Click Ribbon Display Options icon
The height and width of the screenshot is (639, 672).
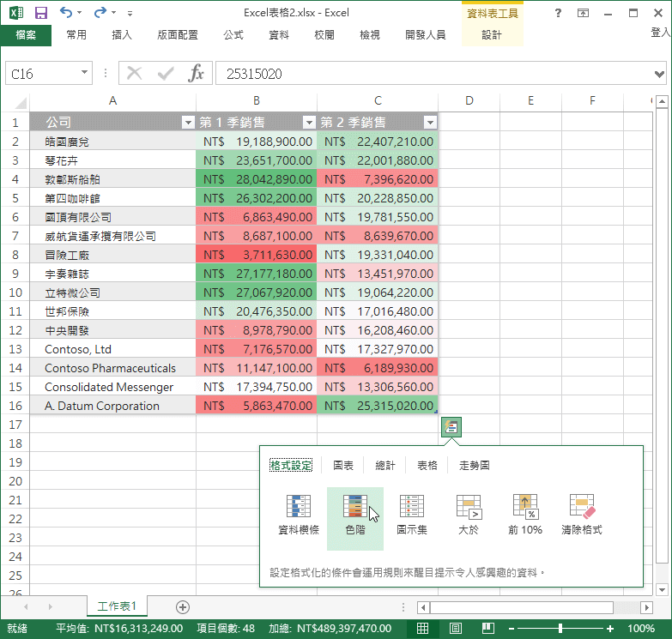click(583, 13)
